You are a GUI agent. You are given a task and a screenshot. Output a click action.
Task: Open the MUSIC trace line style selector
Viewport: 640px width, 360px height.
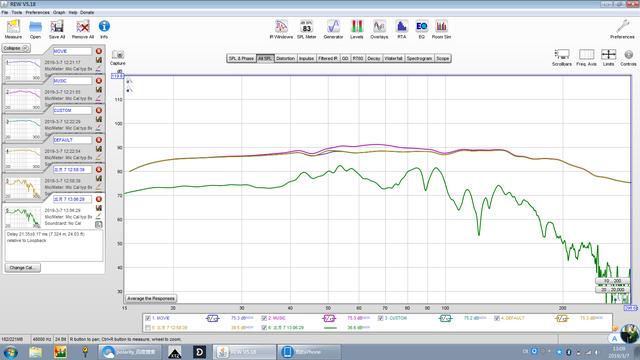coord(329,318)
